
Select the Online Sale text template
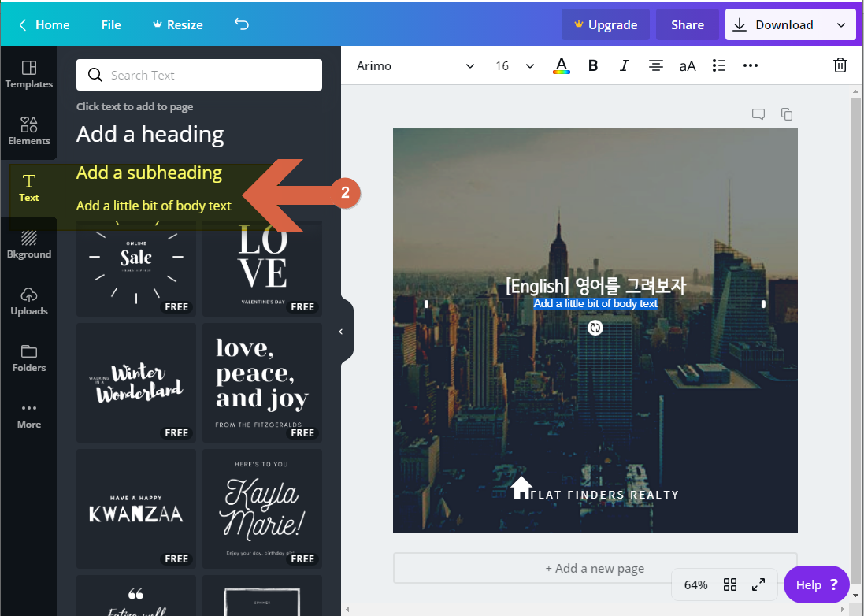[136, 269]
